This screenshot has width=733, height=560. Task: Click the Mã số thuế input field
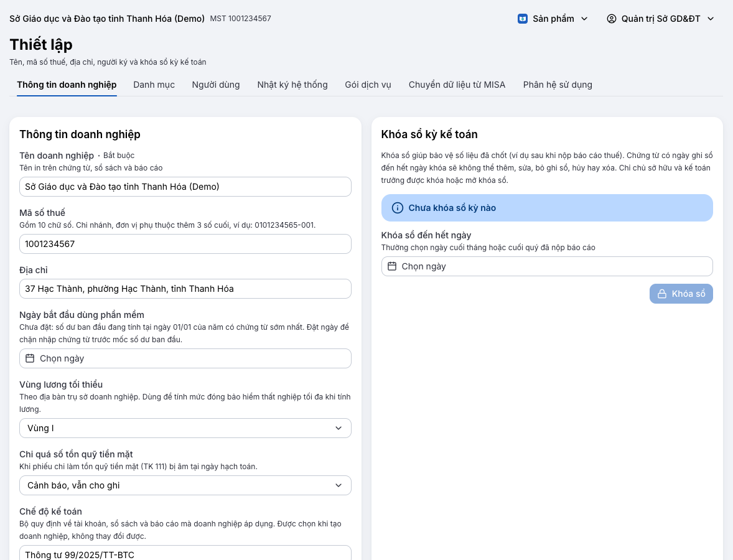[185, 244]
